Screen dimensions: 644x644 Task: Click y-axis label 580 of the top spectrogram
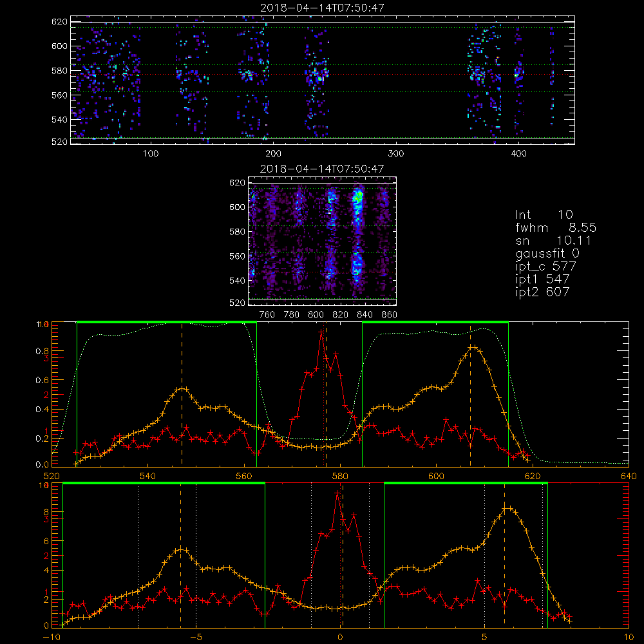tap(59, 71)
